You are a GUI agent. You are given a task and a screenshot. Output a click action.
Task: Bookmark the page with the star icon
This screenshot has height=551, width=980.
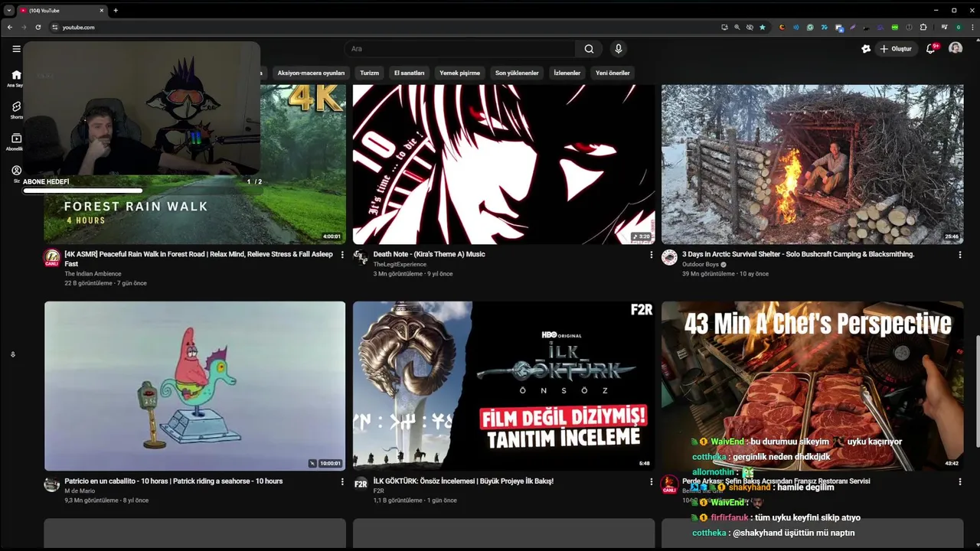(x=763, y=27)
